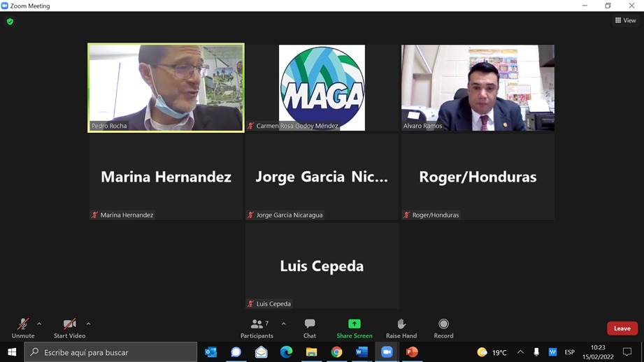644x362 pixels.
Task: Show hidden icons in system tray
Action: coord(520,352)
